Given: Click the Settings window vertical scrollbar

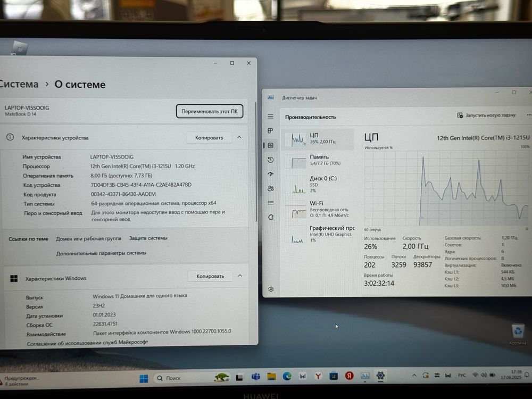Looking at the screenshot, I should tap(256, 161).
